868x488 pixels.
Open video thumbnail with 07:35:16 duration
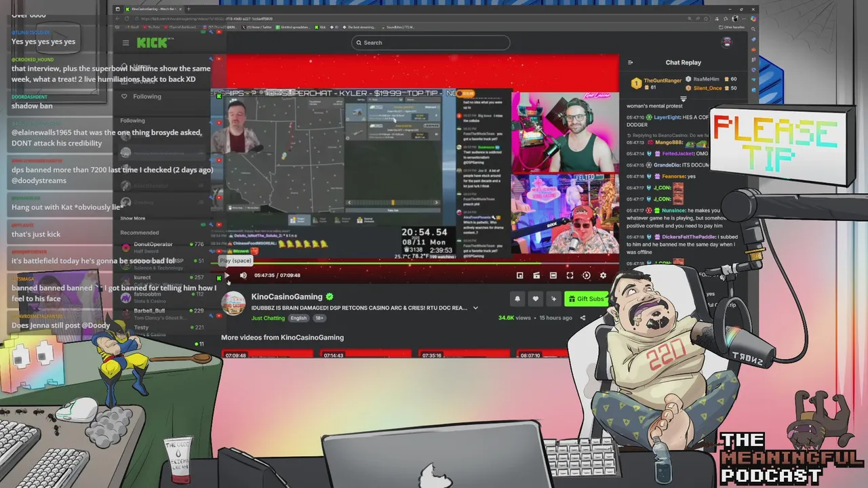[x=464, y=353]
